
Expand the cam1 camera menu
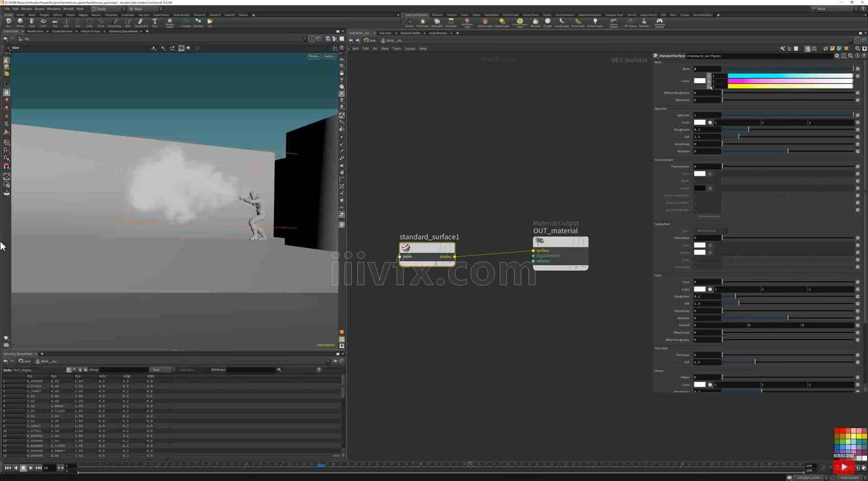pos(329,56)
